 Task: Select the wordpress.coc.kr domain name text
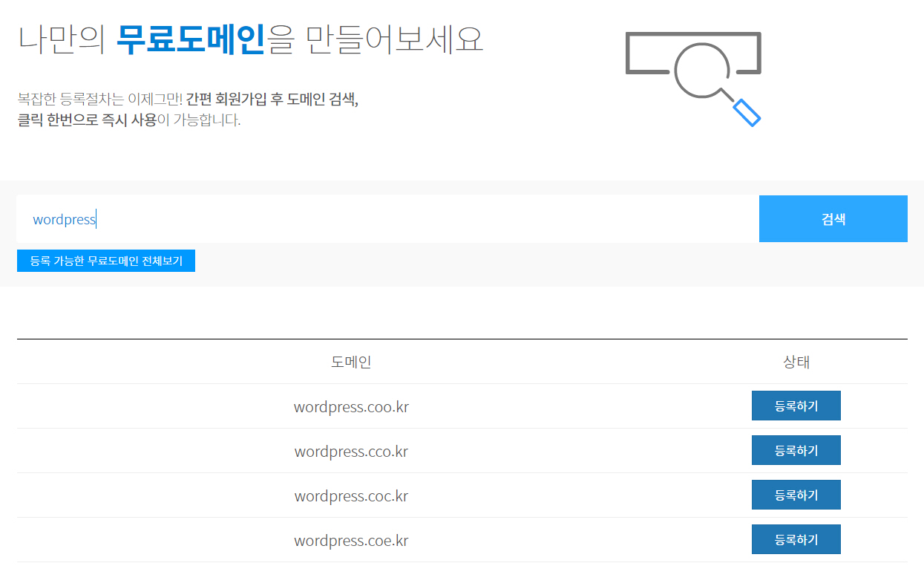coord(350,495)
